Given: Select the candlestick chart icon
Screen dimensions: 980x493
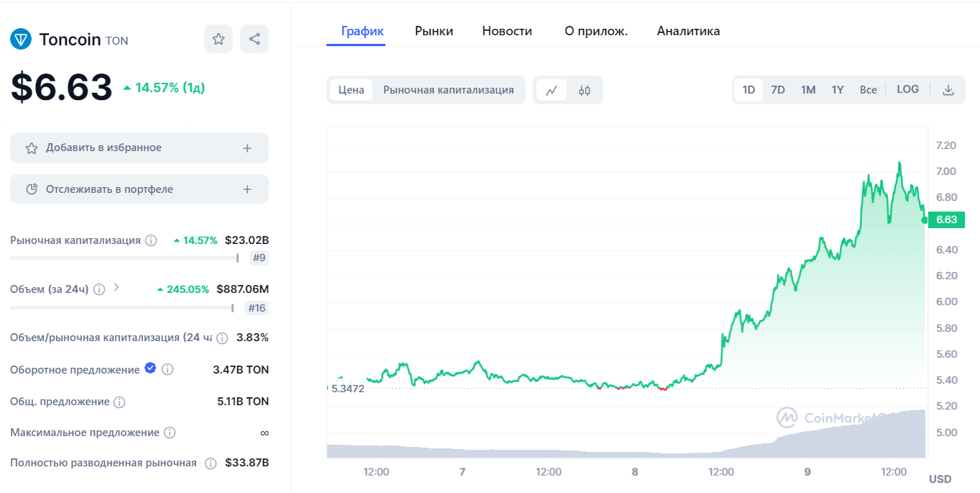Looking at the screenshot, I should pos(585,89).
